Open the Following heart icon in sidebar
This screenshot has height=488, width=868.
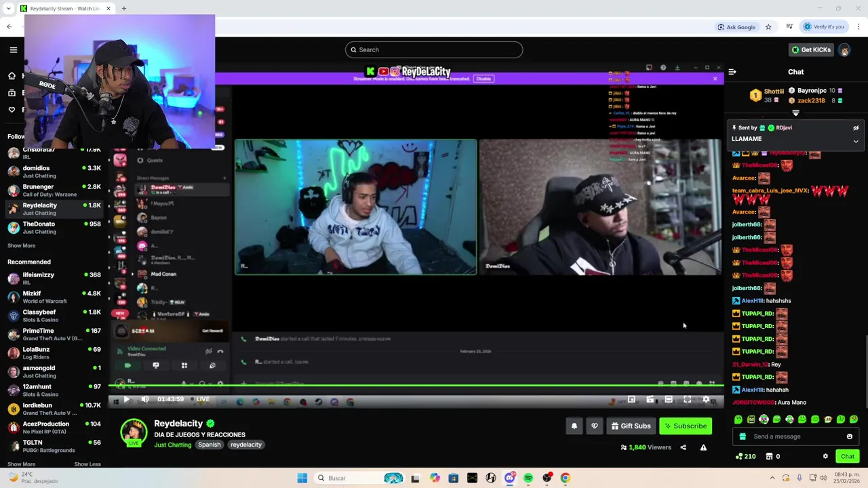(x=12, y=109)
